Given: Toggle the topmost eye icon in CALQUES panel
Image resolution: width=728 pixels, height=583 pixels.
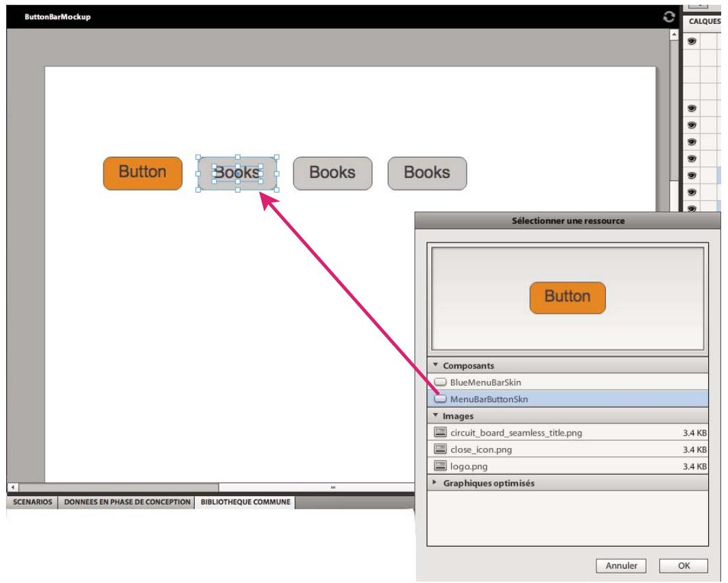Looking at the screenshot, I should [x=692, y=41].
